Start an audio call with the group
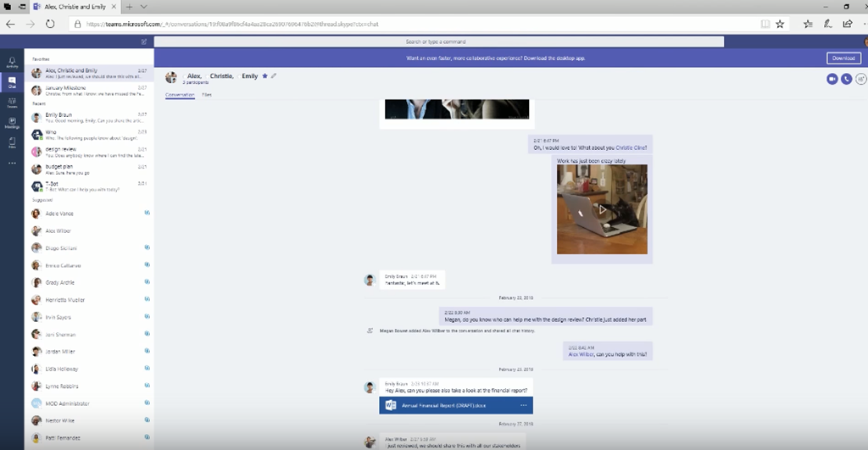The height and width of the screenshot is (450, 868). (x=846, y=79)
